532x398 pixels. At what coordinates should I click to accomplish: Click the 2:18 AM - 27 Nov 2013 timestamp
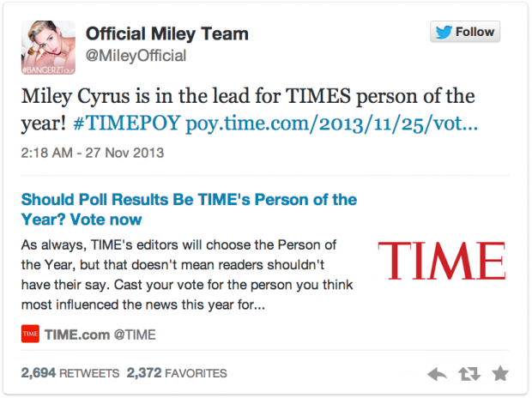coord(93,153)
